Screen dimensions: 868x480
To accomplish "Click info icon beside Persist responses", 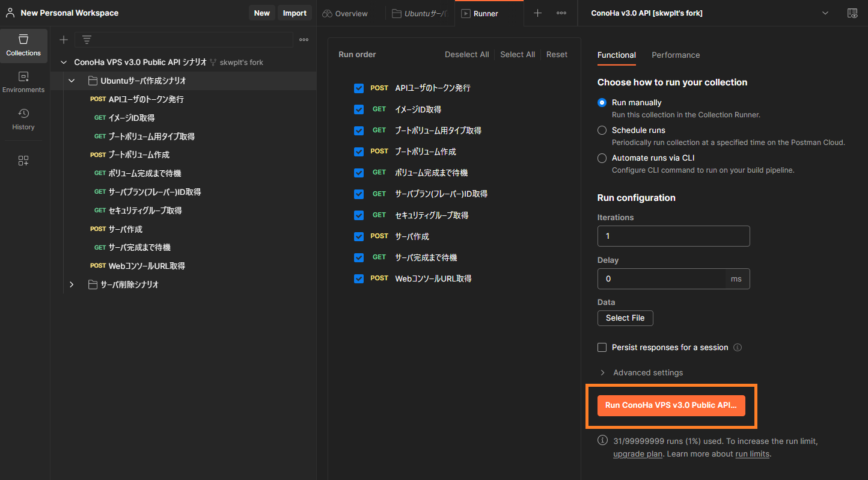I will click(738, 348).
